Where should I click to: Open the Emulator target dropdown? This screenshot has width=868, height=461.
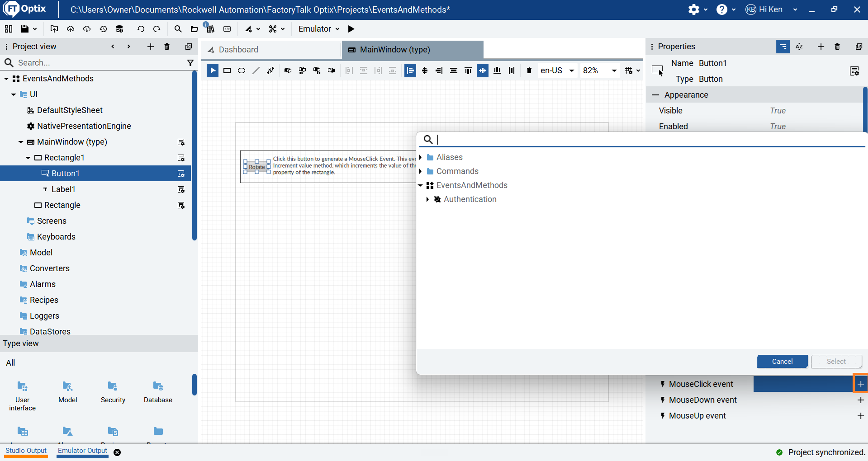[x=319, y=29]
